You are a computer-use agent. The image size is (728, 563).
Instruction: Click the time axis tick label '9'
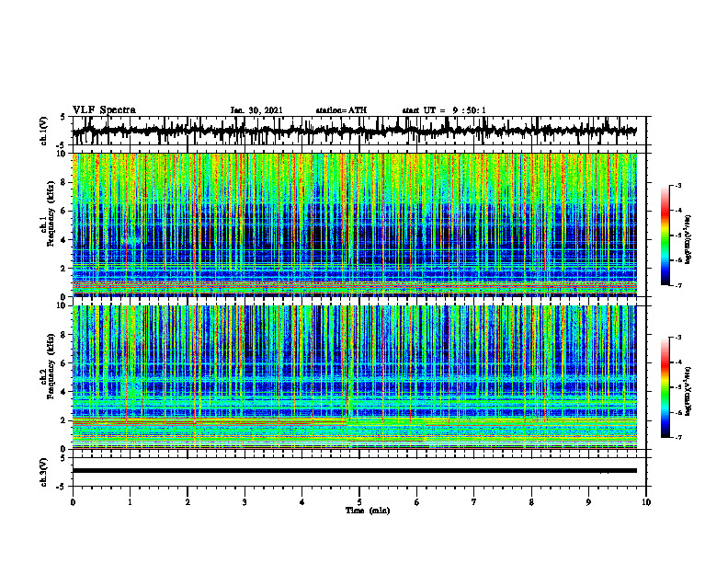(x=588, y=502)
